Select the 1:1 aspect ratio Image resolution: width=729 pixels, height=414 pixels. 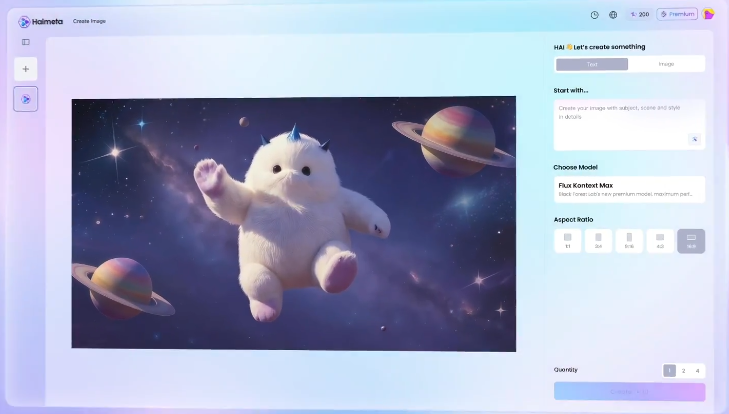pos(568,241)
